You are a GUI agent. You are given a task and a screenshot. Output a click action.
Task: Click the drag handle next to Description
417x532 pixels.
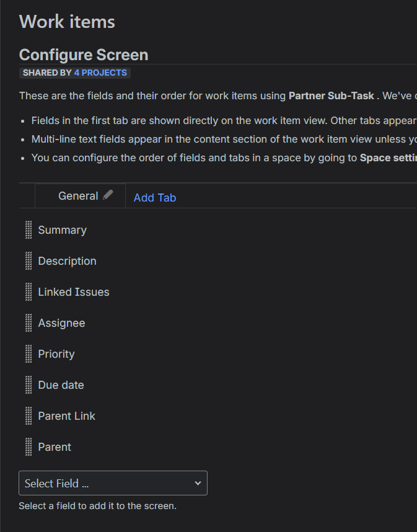point(28,260)
